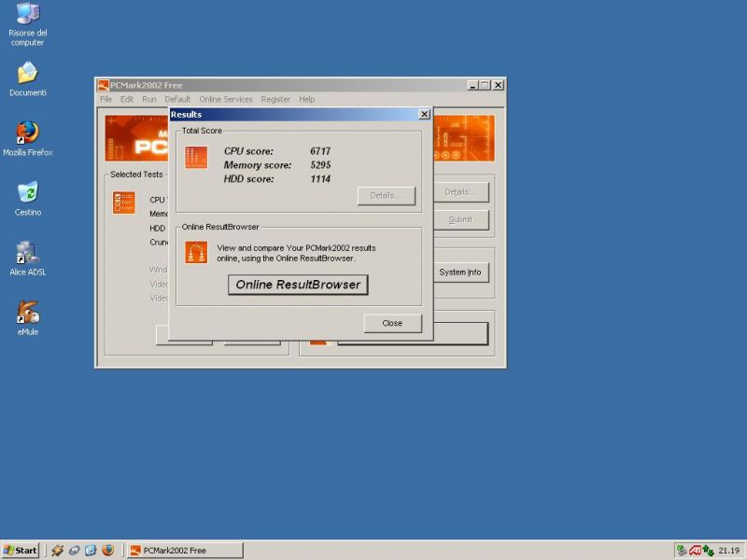747x560 pixels.
Task: Click the "Selected Tests" group label
Action: click(x=136, y=175)
